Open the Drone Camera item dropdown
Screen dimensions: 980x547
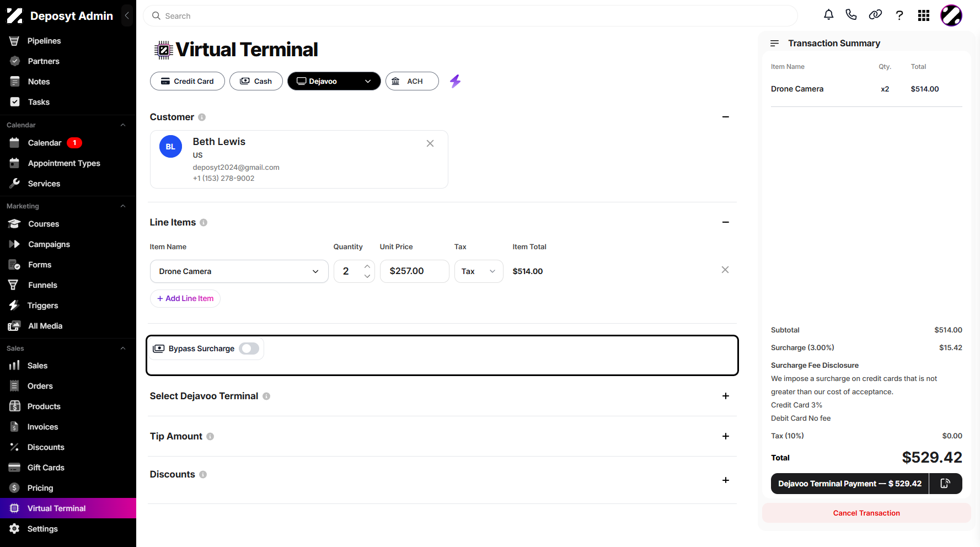[239, 271]
